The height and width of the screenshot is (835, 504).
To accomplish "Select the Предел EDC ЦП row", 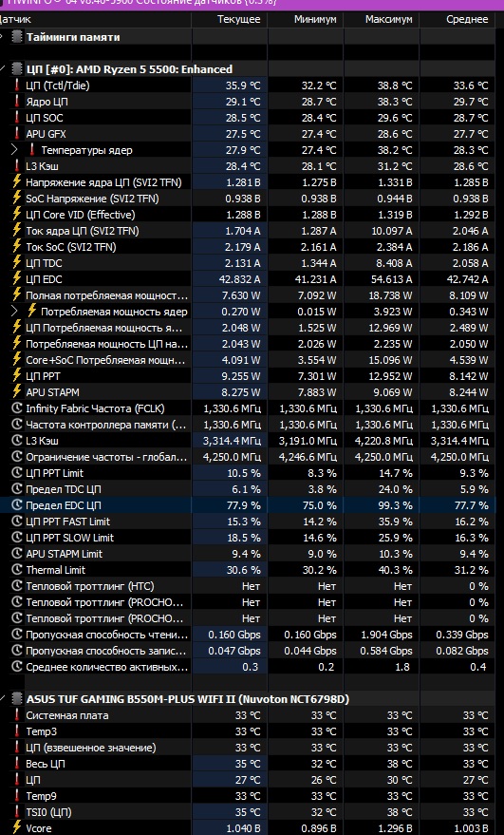I will 249,505.
